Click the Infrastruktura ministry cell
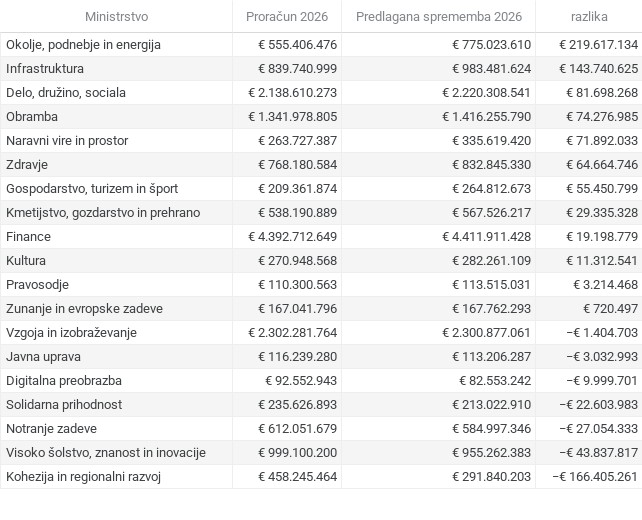This screenshot has width=642, height=520. pyautogui.click(x=45, y=69)
